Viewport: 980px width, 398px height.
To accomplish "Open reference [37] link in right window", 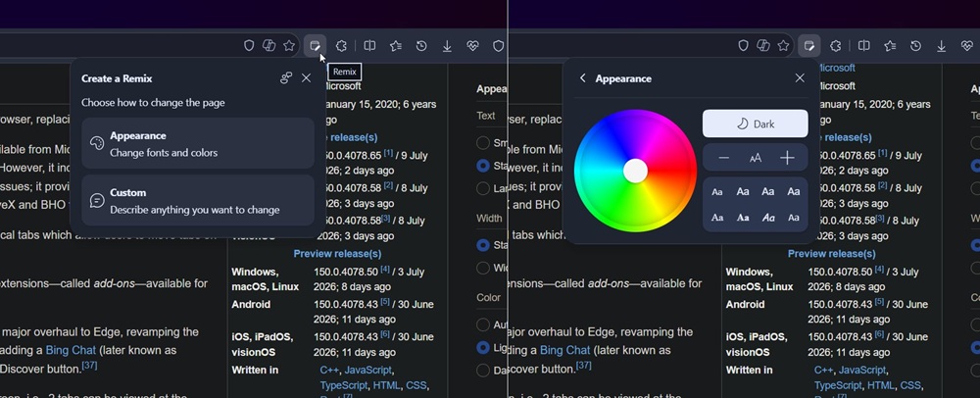I will coord(584,365).
